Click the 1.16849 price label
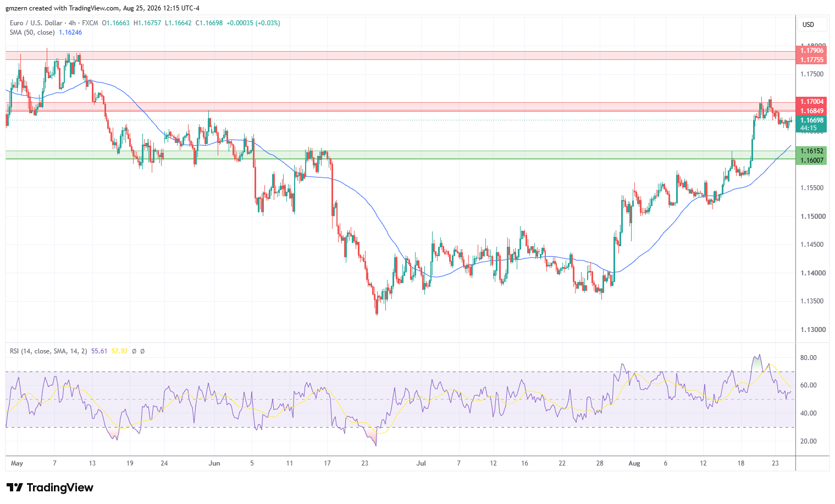Image resolution: width=835 pixels, height=504 pixels. [812, 111]
